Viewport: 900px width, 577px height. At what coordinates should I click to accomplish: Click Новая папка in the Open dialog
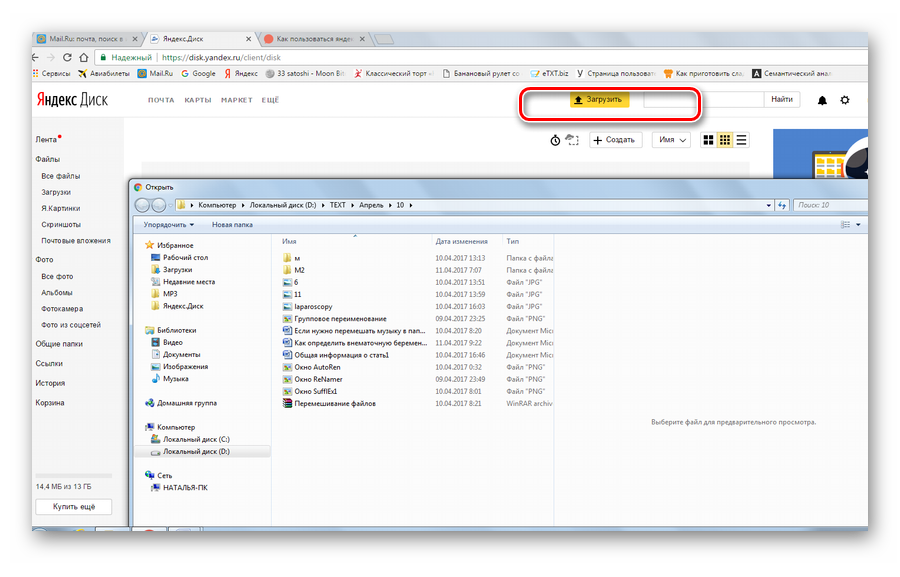pos(232,225)
